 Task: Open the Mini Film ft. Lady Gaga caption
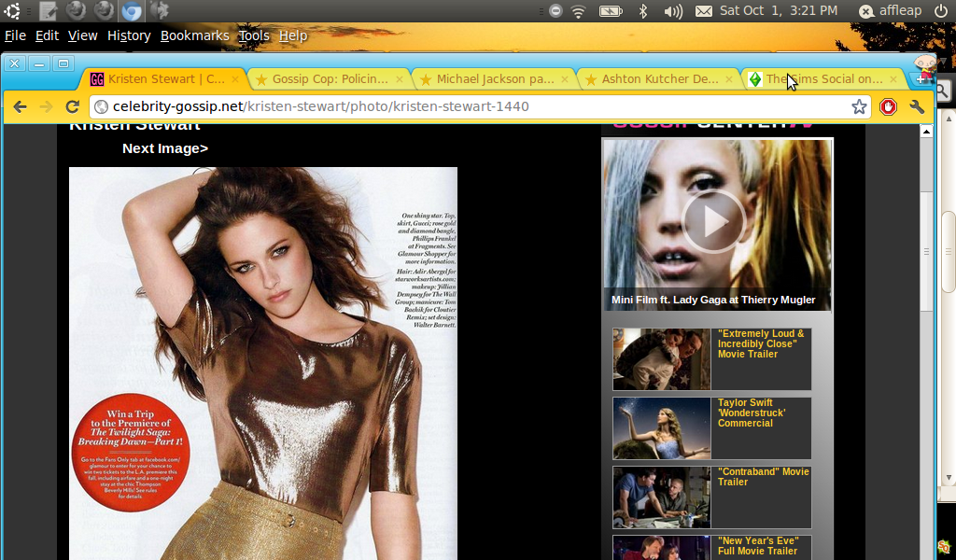[x=713, y=300]
